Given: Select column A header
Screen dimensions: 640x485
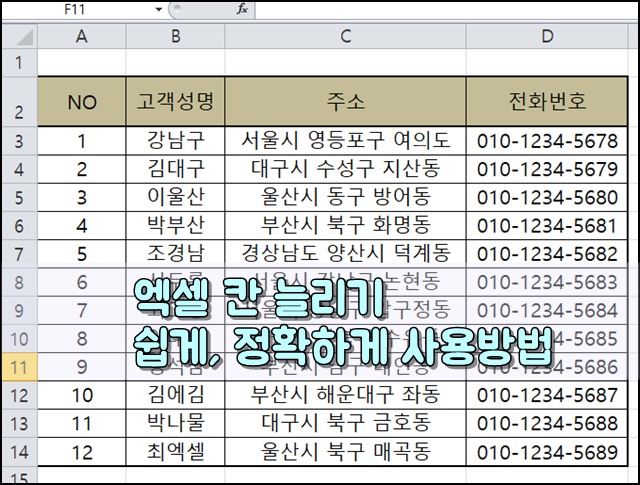Looking at the screenshot, I should point(82,36).
